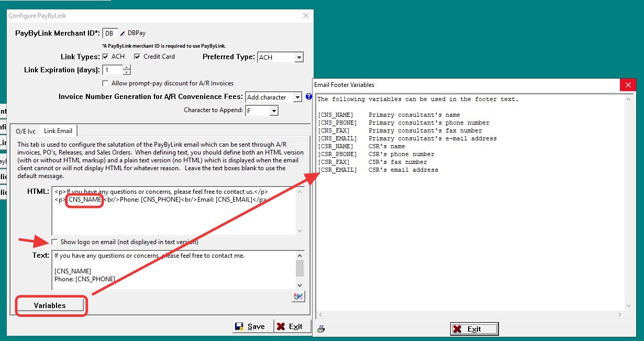
Task: Click Exit in Email Footer Variables window
Action: pos(474,329)
